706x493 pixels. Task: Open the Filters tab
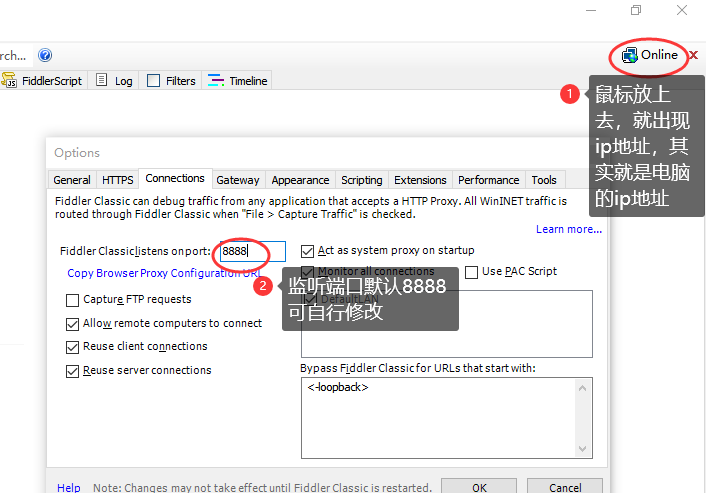point(171,81)
